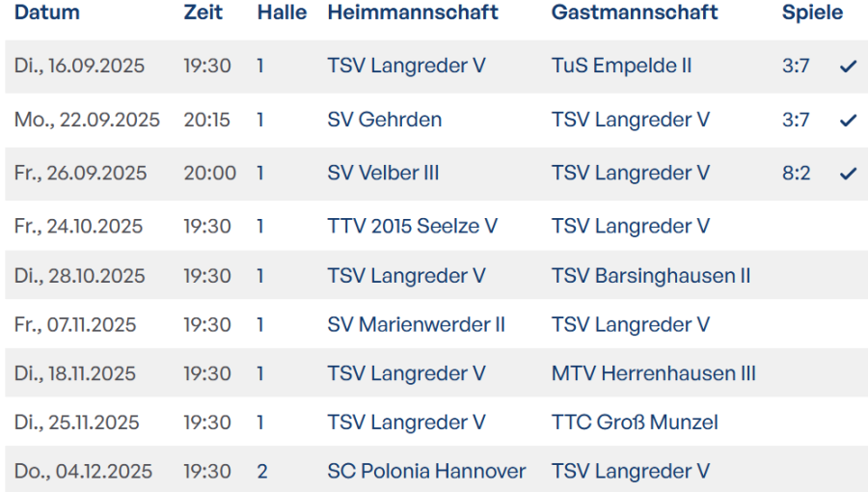Click the Zeit column header
The width and height of the screenshot is (868, 492).
[x=203, y=14]
